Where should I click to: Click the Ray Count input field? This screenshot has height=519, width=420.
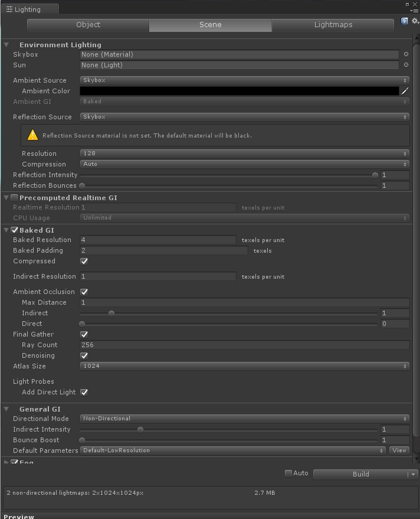[244, 345]
